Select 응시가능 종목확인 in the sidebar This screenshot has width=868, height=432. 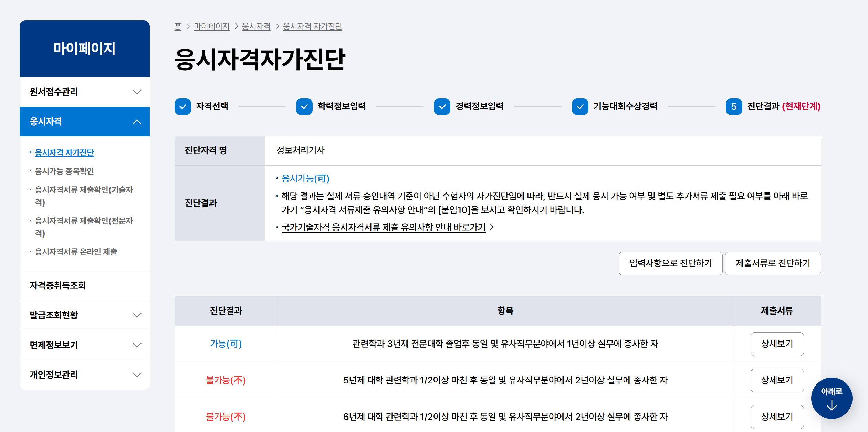pyautogui.click(x=64, y=171)
